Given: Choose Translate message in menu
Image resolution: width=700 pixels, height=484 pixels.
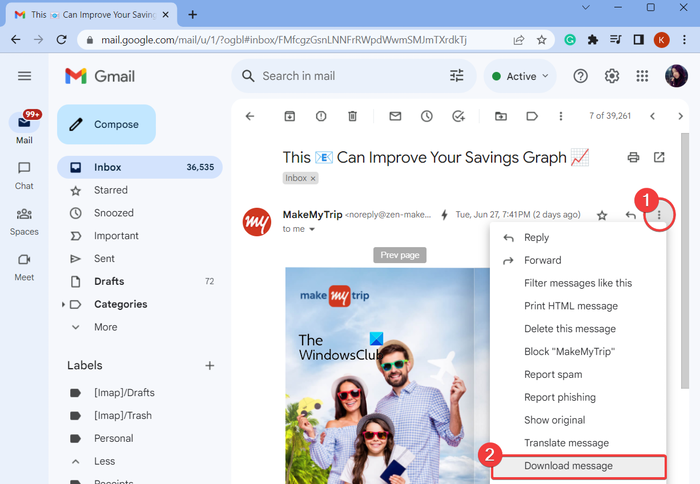Looking at the screenshot, I should (x=578, y=442).
